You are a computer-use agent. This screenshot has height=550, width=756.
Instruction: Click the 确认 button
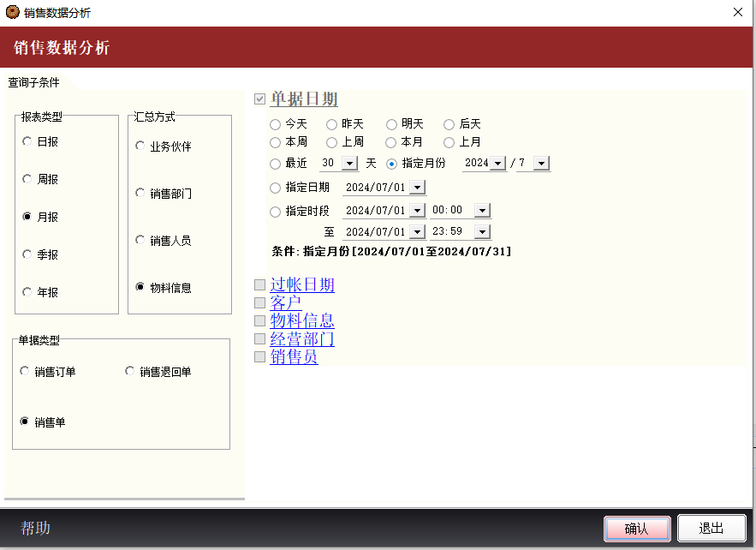pyautogui.click(x=637, y=529)
